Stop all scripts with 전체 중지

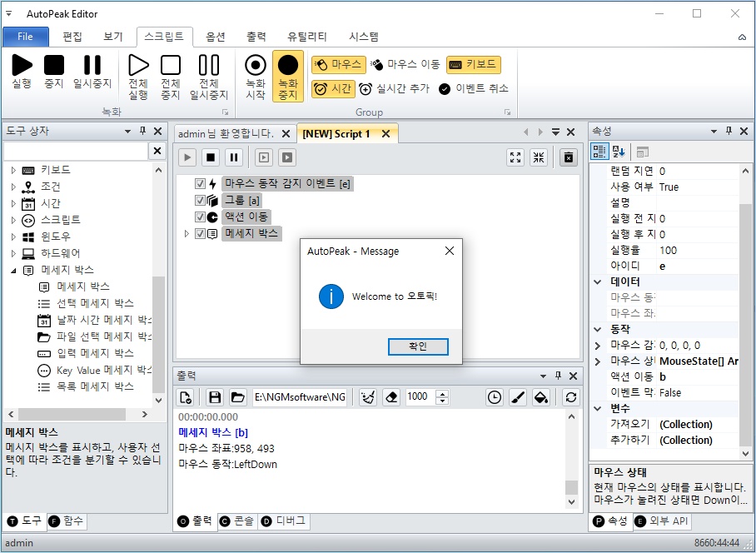point(170,77)
